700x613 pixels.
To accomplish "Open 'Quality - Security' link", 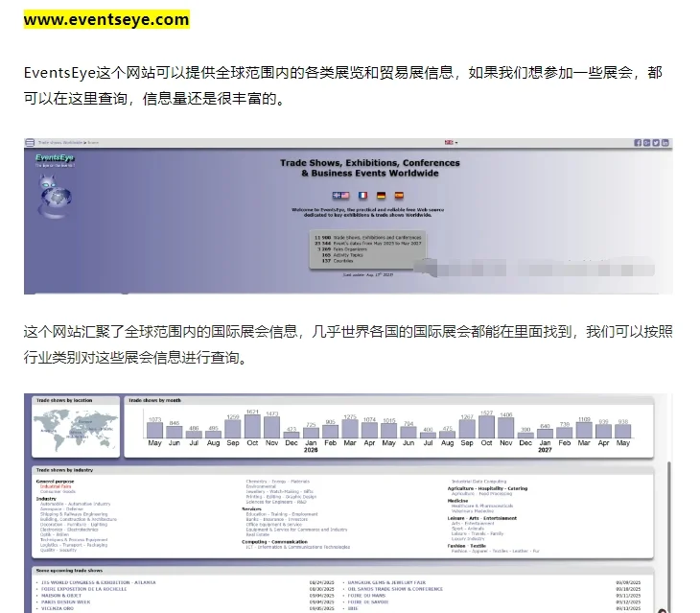I will click(58, 550).
